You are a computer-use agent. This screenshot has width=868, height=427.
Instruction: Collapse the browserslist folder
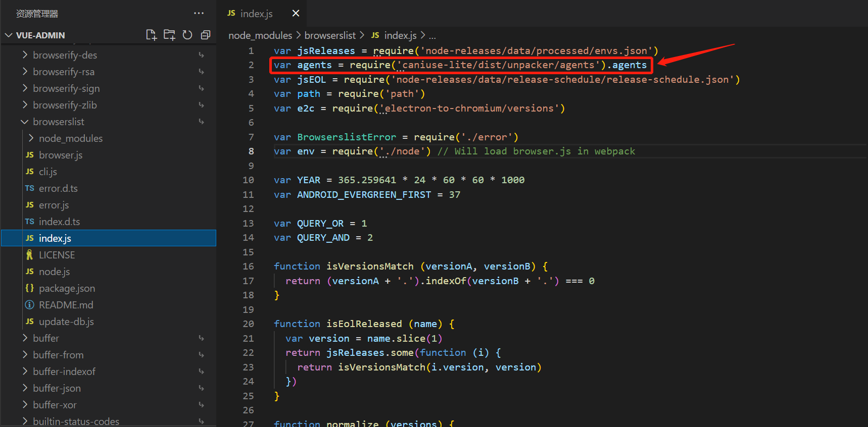pos(109,122)
